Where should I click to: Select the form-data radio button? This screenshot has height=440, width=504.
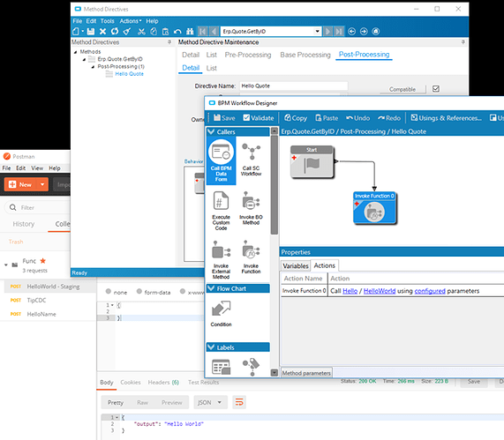click(139, 291)
